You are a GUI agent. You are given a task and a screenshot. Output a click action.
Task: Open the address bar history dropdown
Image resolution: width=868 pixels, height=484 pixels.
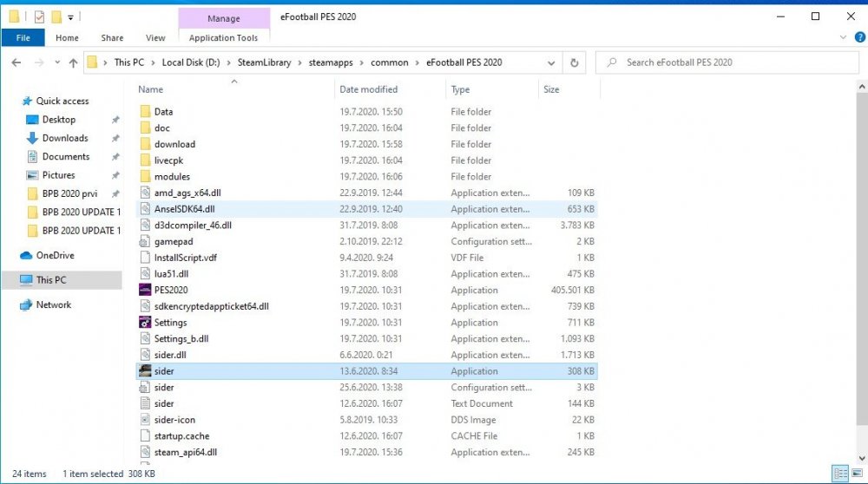(x=551, y=63)
